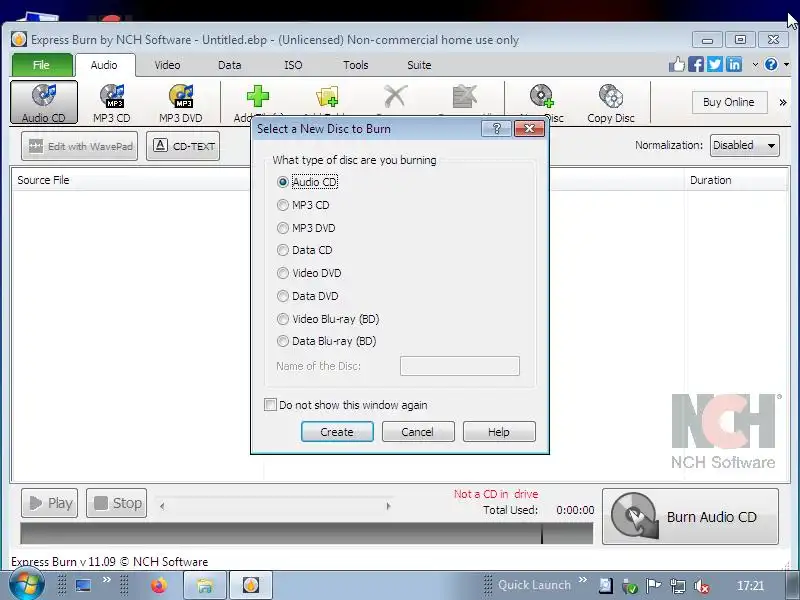This screenshot has width=800, height=600.
Task: Click the Help button in dialog
Action: (499, 432)
